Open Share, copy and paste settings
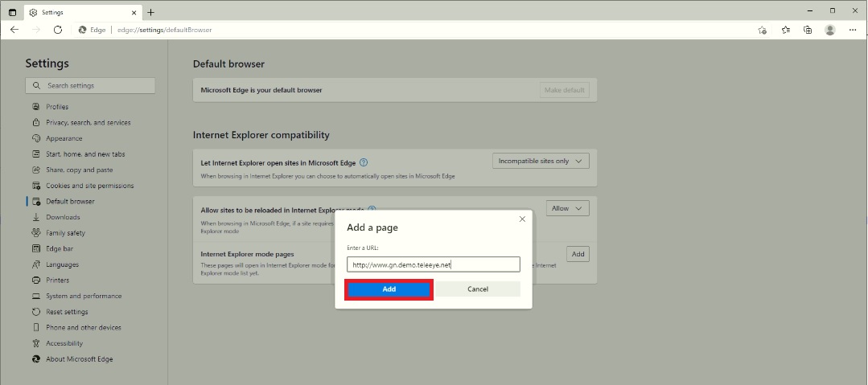Image resolution: width=868 pixels, height=385 pixels. [79, 170]
